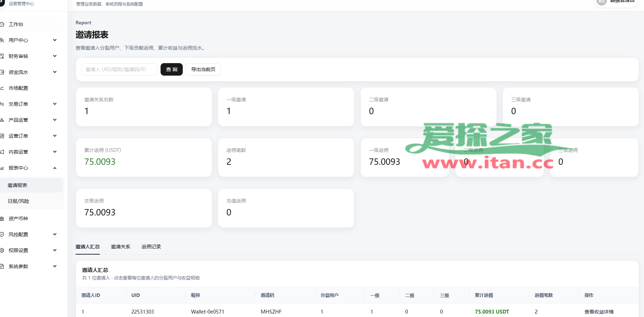Expand the 交易订单 menu chevron
Image resolution: width=644 pixels, height=317 pixels.
click(x=55, y=104)
